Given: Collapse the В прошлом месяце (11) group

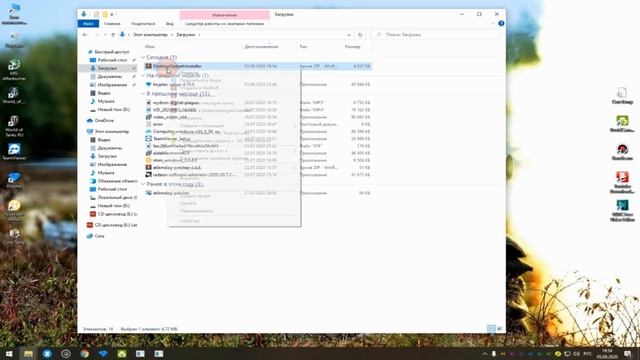Looking at the screenshot, I should pyautogui.click(x=143, y=94).
